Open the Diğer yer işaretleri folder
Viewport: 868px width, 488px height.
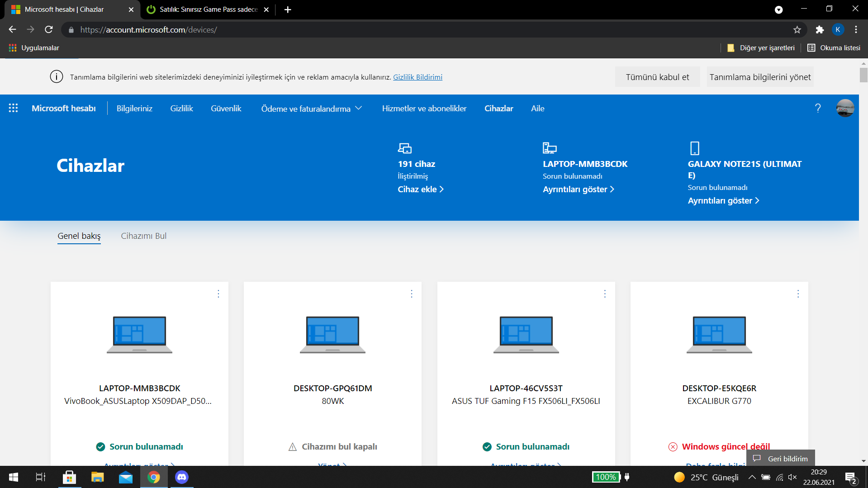point(761,48)
